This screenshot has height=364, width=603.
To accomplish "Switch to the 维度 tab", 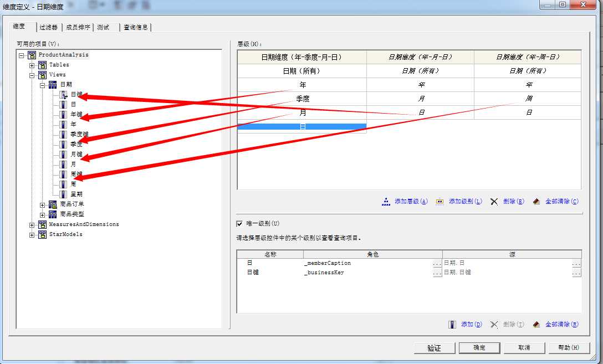I will pos(22,27).
